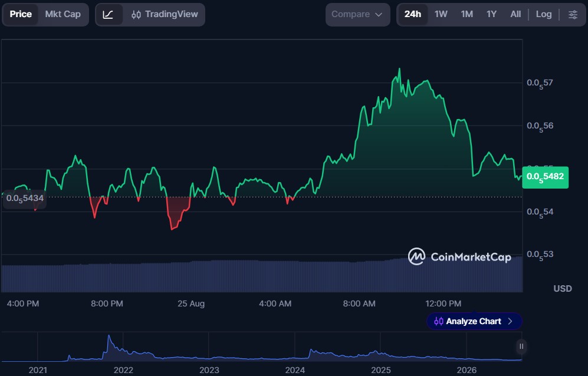Screen dimensions: 588x376
Task: Open the TradingView chart mode
Action: click(165, 15)
